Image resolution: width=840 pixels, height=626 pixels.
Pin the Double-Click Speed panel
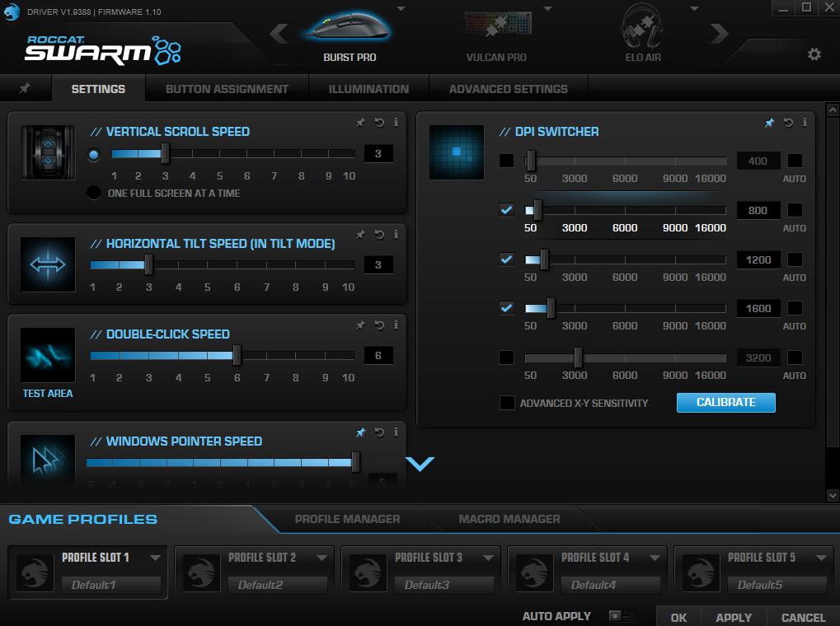point(360,325)
